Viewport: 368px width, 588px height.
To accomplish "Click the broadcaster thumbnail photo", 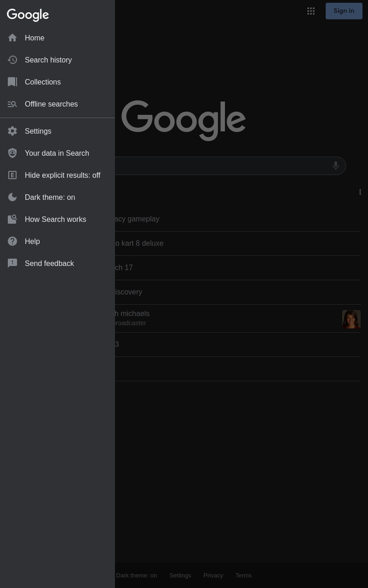I will tap(351, 319).
